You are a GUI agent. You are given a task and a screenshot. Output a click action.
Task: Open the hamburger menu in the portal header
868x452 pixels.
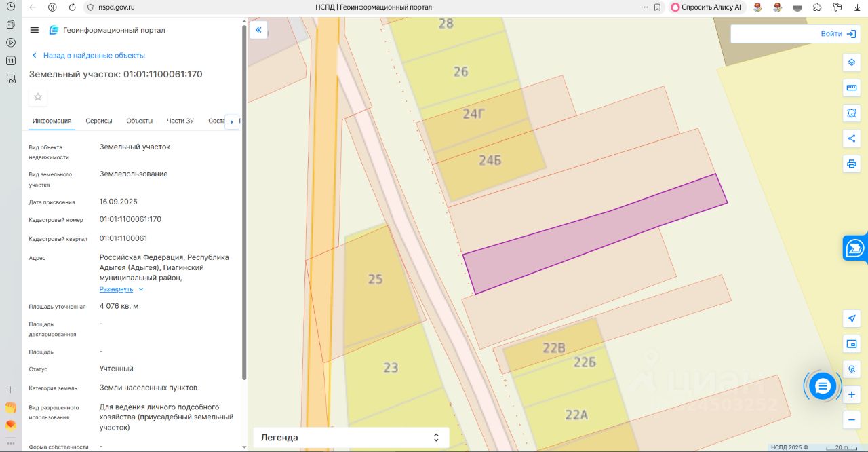click(35, 30)
